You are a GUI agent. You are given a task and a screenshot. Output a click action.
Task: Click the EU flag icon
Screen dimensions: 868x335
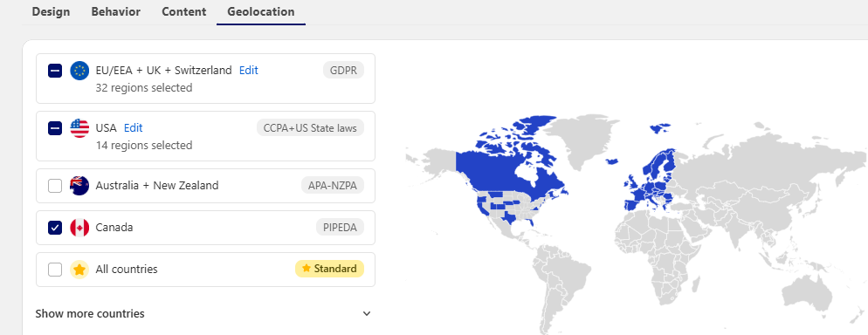click(x=79, y=70)
